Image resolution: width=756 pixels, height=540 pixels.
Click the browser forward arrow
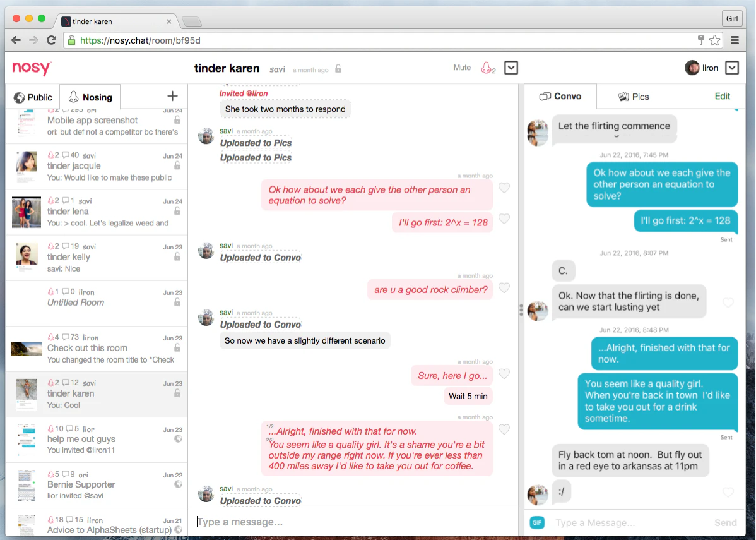[33, 40]
